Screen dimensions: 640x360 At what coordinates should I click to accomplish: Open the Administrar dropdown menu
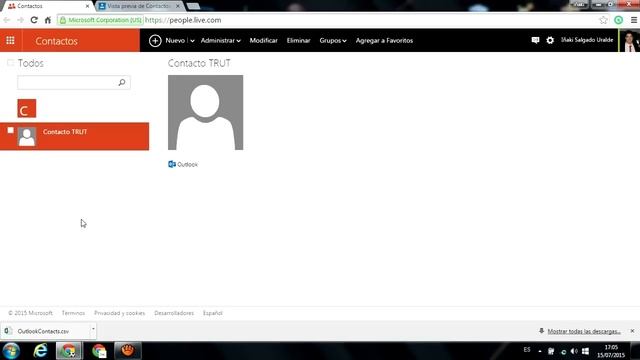click(220, 40)
